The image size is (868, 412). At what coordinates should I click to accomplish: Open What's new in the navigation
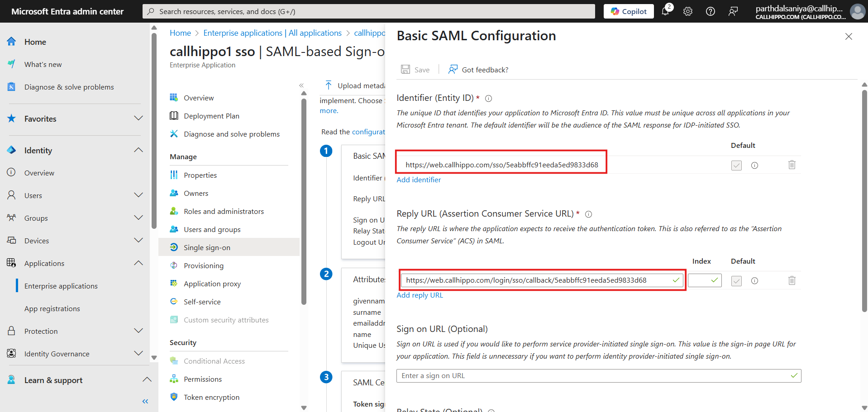(43, 64)
